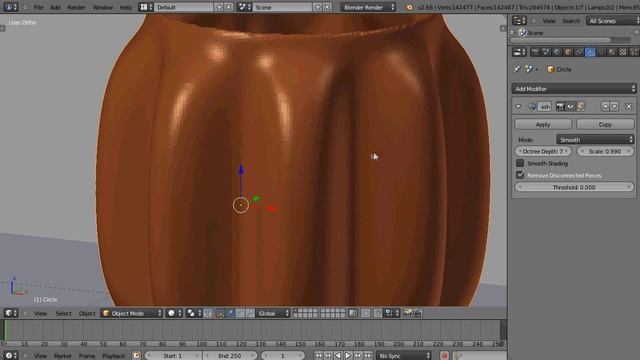Switch to the Texture properties tab
The width and height of the screenshot is (640, 360).
click(623, 52)
